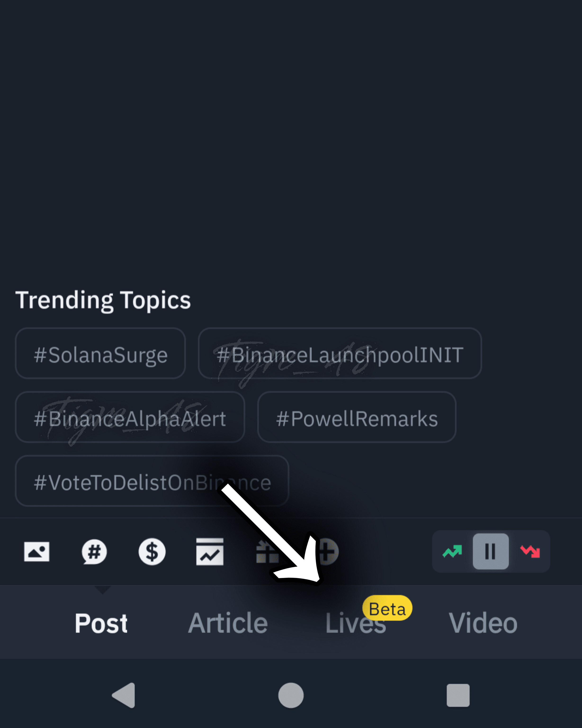Viewport: 582px width, 728px height.
Task: Switch to the Post tab
Action: 101,623
